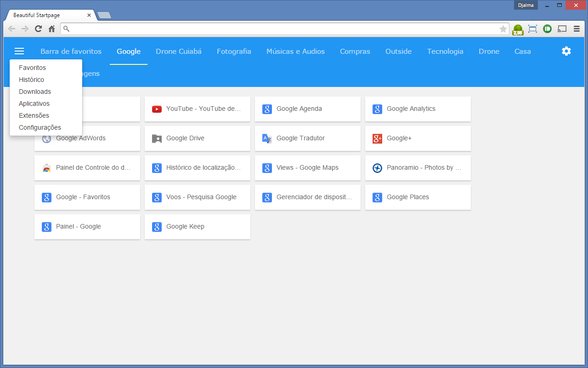The image size is (588, 368).
Task: Click the Google Agenda blue icon
Action: [x=267, y=109]
